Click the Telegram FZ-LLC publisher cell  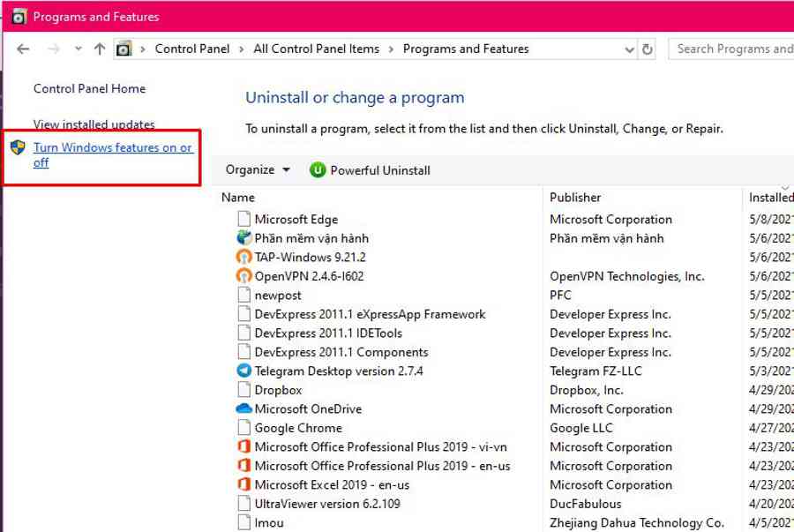pos(595,371)
